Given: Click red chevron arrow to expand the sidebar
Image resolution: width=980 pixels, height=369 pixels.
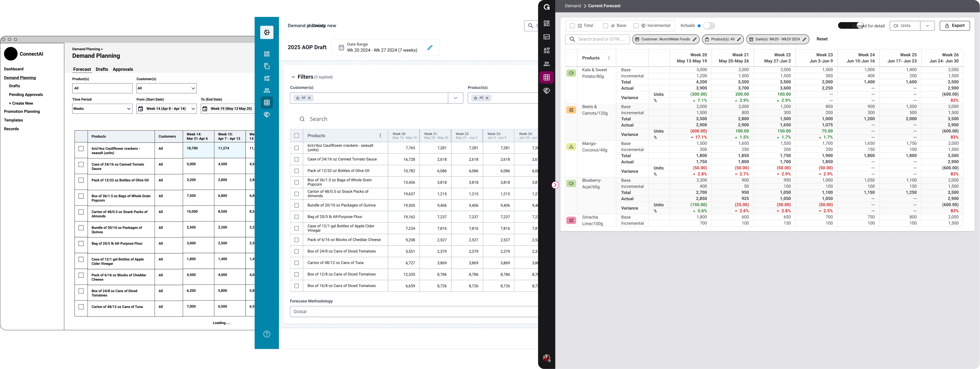Looking at the screenshot, I should coord(555,185).
